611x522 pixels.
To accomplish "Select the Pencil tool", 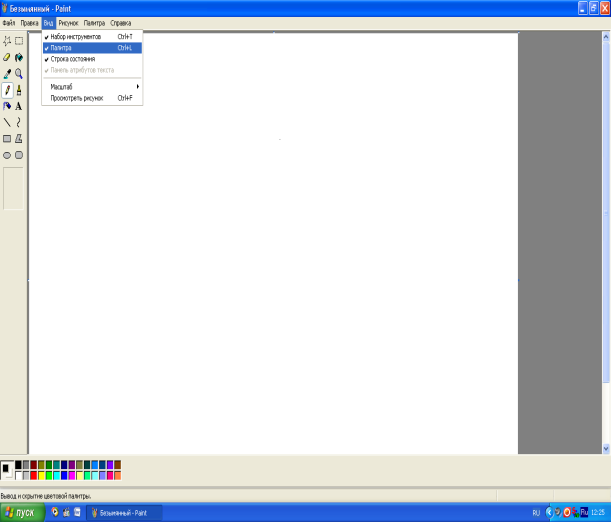I will [7, 90].
